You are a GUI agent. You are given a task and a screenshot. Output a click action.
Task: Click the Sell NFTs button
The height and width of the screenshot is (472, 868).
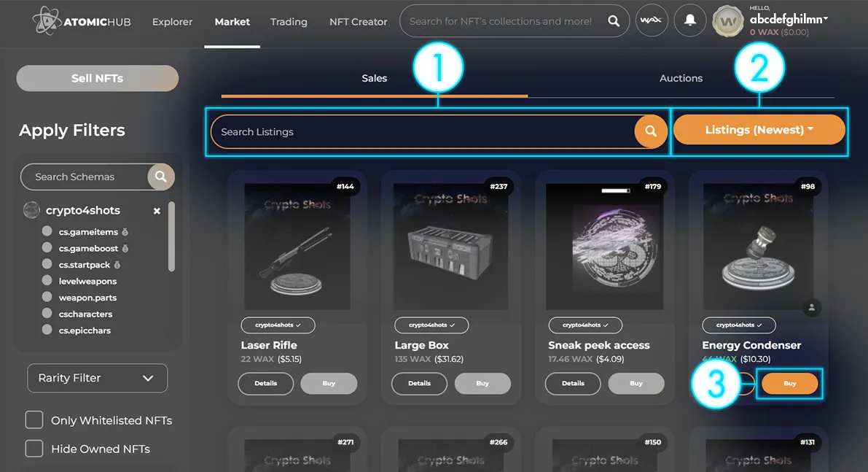click(x=98, y=78)
